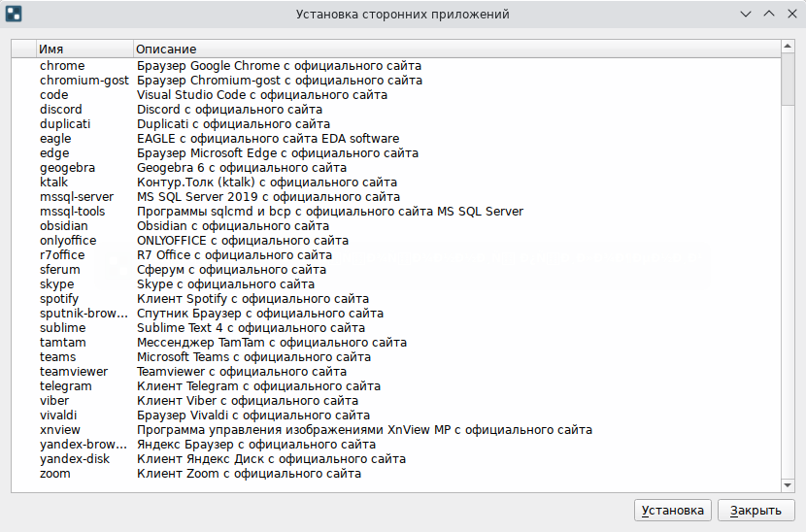The image size is (806, 532).
Task: Select the Браузер Vivaldi description row
Action: 252,416
